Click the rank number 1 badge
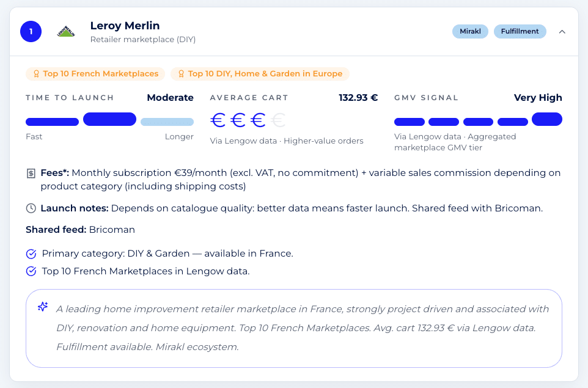Viewport: 588px width, 388px height. pos(31,32)
